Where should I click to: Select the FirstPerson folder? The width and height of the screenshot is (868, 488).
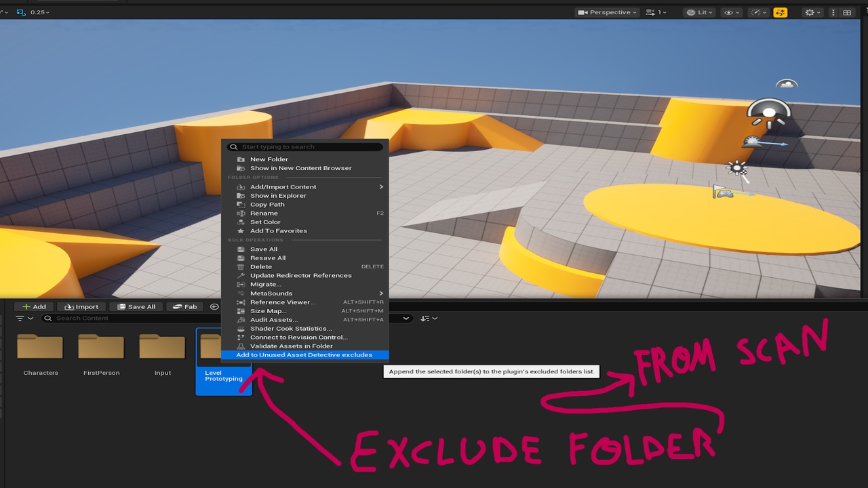coord(101,356)
